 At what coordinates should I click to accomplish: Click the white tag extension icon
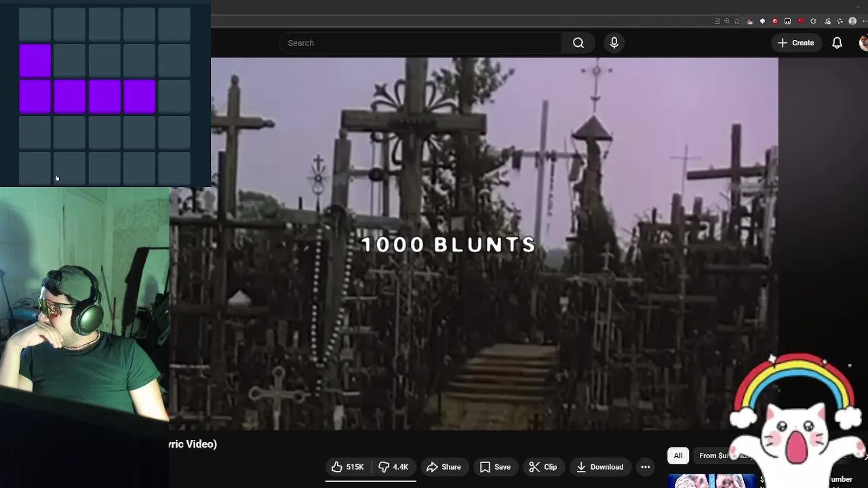[x=762, y=21]
